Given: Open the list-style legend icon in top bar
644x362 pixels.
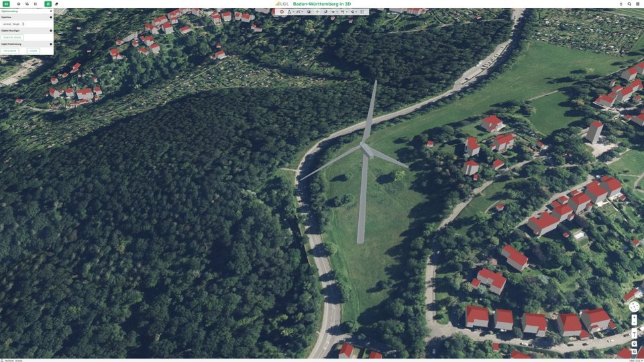Looking at the screenshot, I should coord(36,4).
